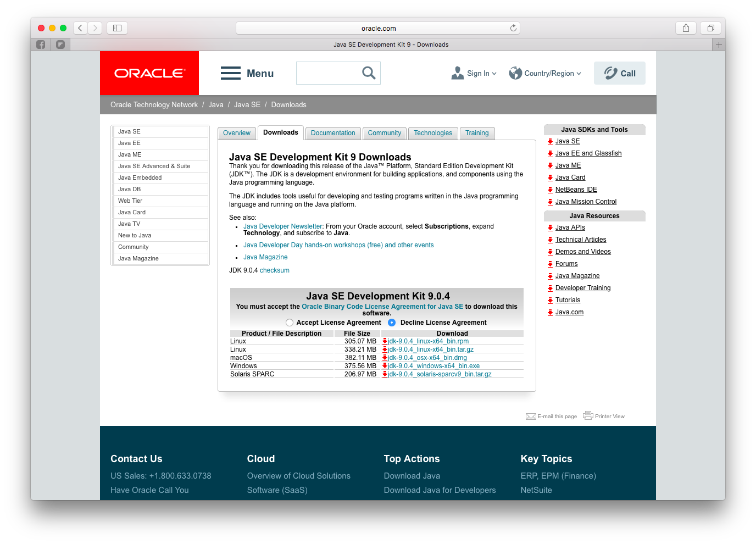Click Have Oracle Call You footer link

[x=149, y=490]
